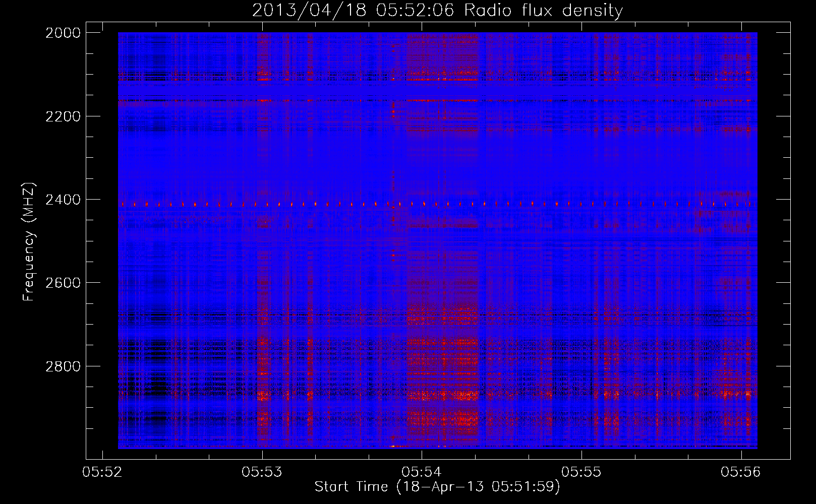The width and height of the screenshot is (816, 504).
Task: Click the 2400 frequency tick label
Action: point(63,200)
